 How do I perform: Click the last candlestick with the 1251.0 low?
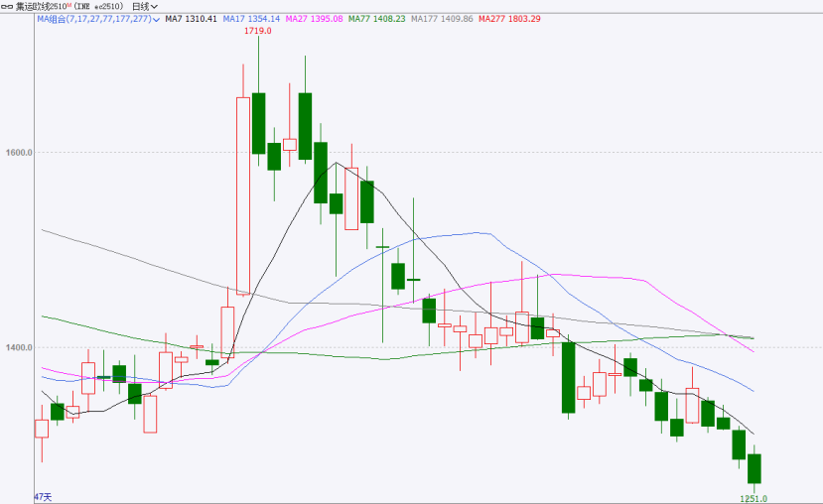point(754,468)
